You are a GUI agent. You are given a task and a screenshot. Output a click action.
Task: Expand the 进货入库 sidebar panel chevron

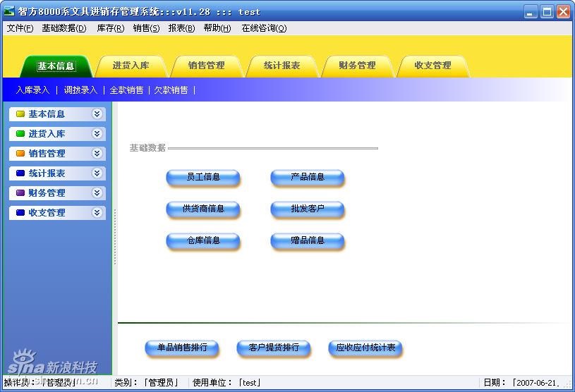click(97, 134)
